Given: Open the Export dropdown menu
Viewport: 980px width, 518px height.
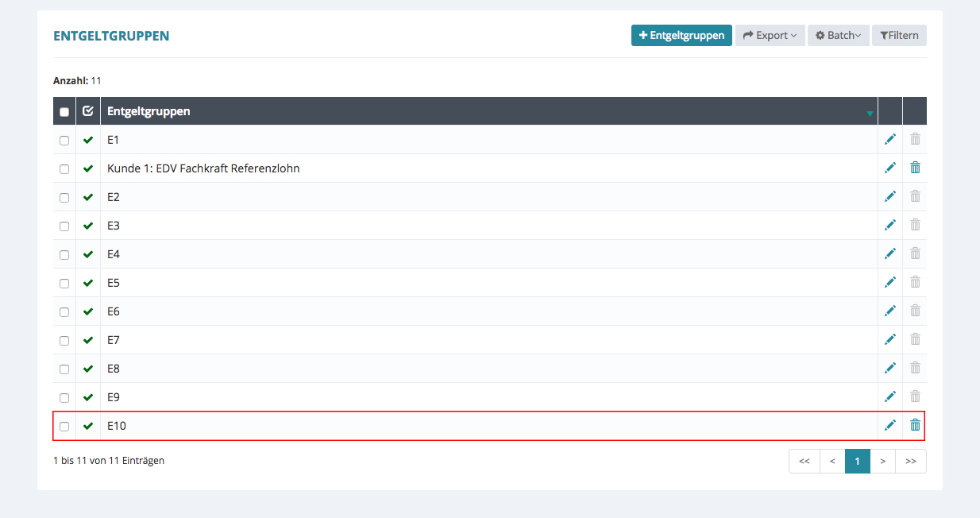Looking at the screenshot, I should tap(770, 35).
